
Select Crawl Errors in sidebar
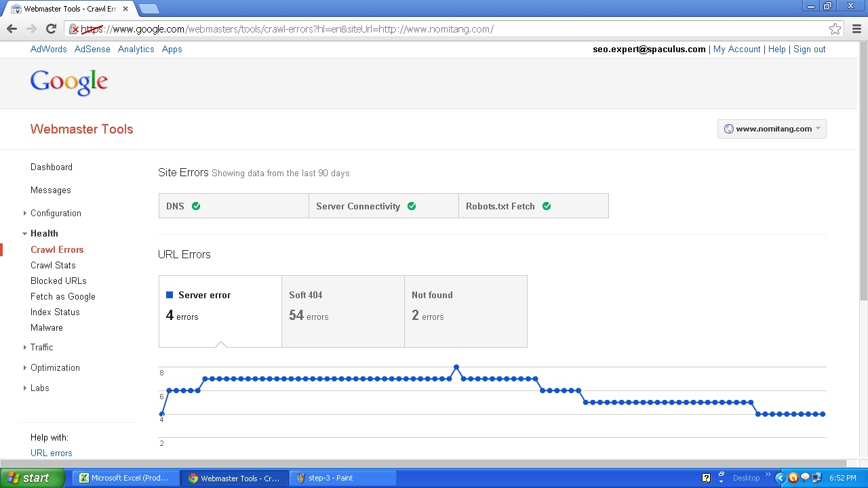click(57, 249)
